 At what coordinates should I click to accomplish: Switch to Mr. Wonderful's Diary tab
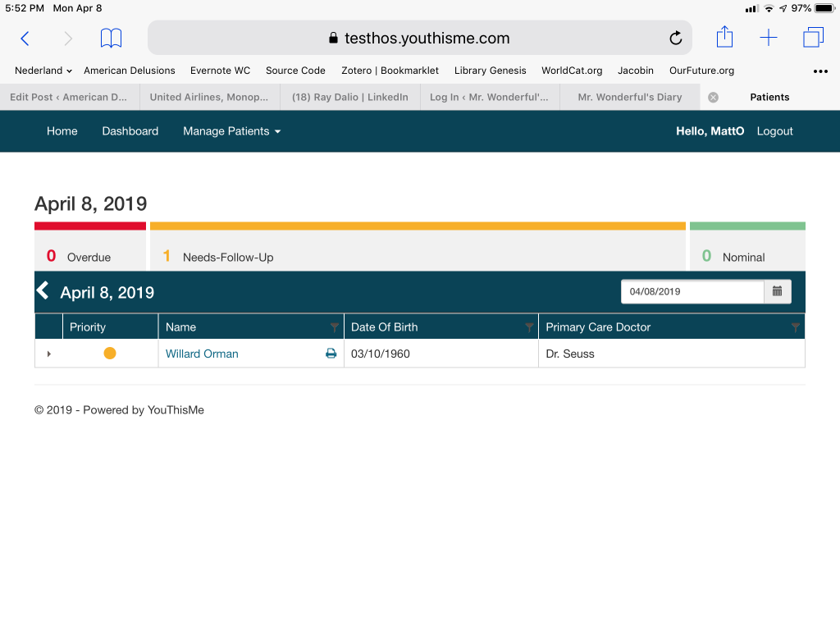pos(630,98)
